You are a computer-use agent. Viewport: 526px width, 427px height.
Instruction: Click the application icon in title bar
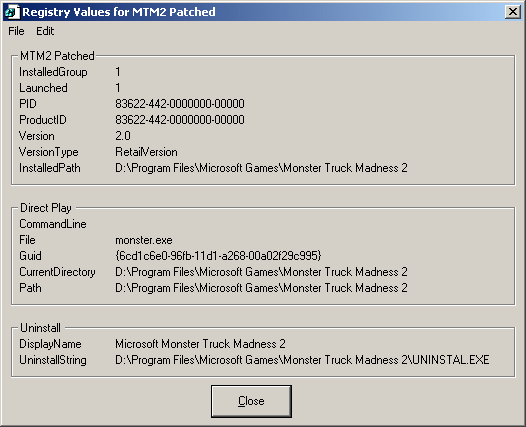pos(12,12)
